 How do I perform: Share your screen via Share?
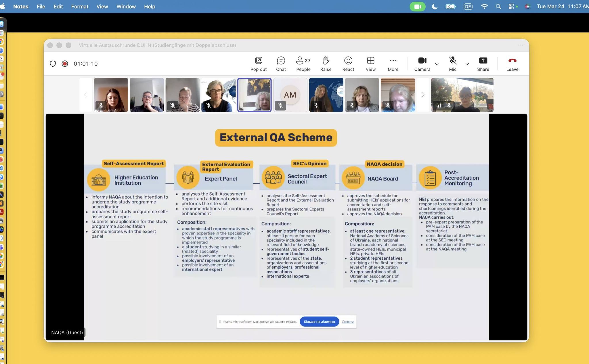tap(483, 64)
